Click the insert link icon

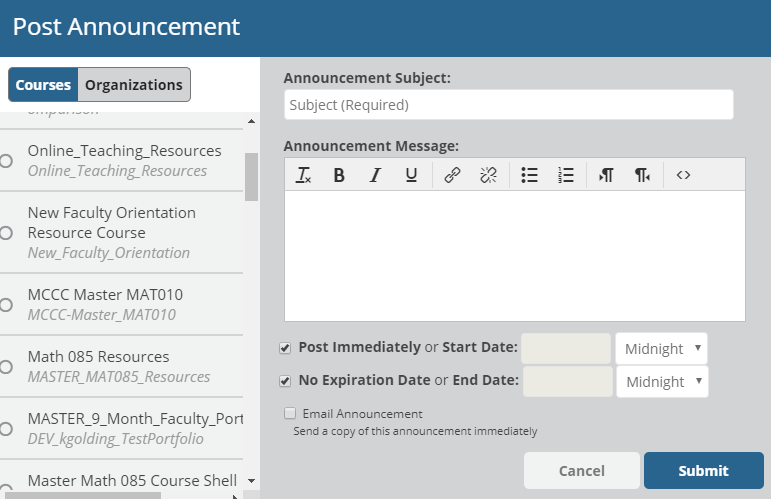click(452, 175)
